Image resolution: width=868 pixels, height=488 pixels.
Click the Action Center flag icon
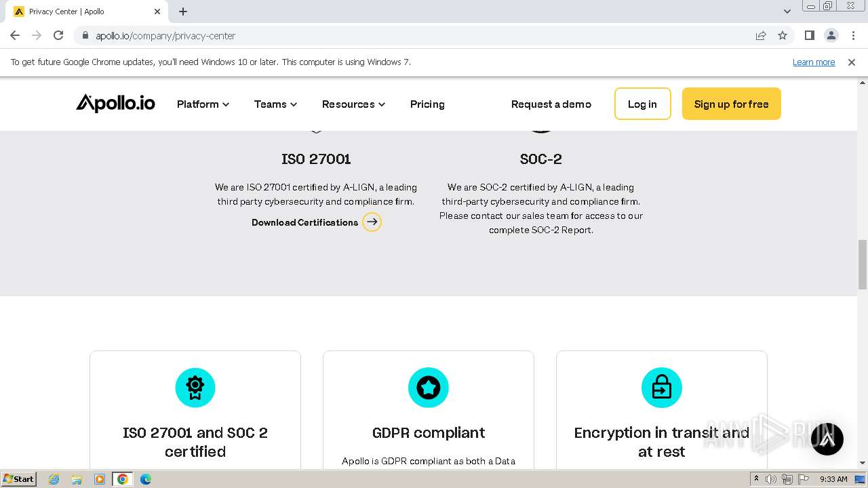[804, 479]
